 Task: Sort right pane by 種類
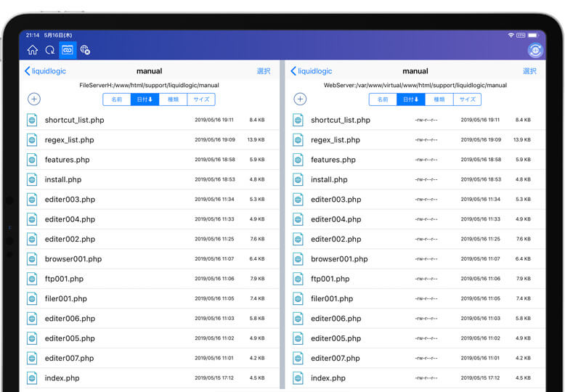point(439,99)
